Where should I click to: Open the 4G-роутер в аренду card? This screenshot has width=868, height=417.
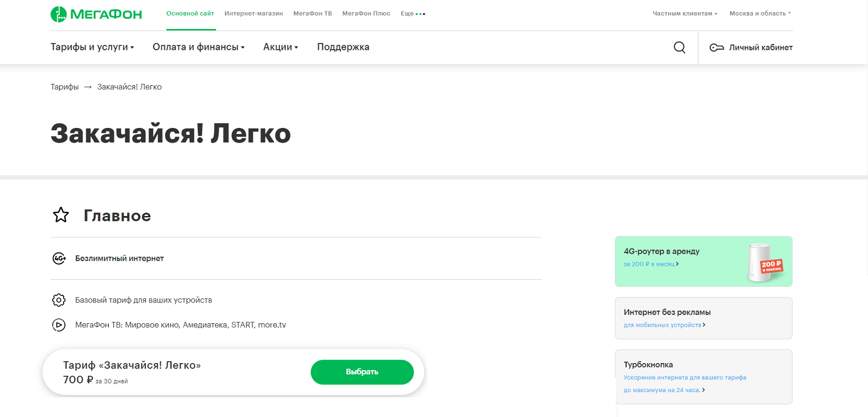tap(704, 261)
